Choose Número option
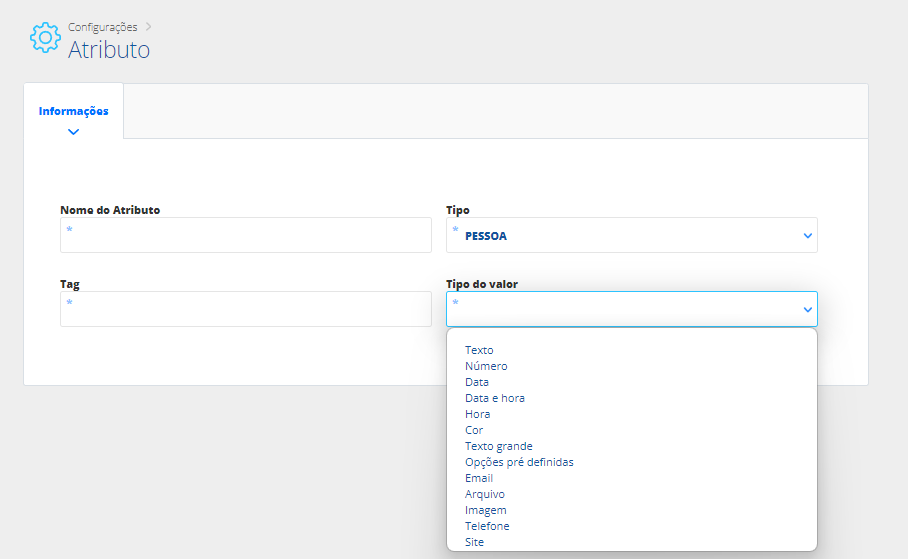This screenshot has height=559, width=908. (x=486, y=366)
